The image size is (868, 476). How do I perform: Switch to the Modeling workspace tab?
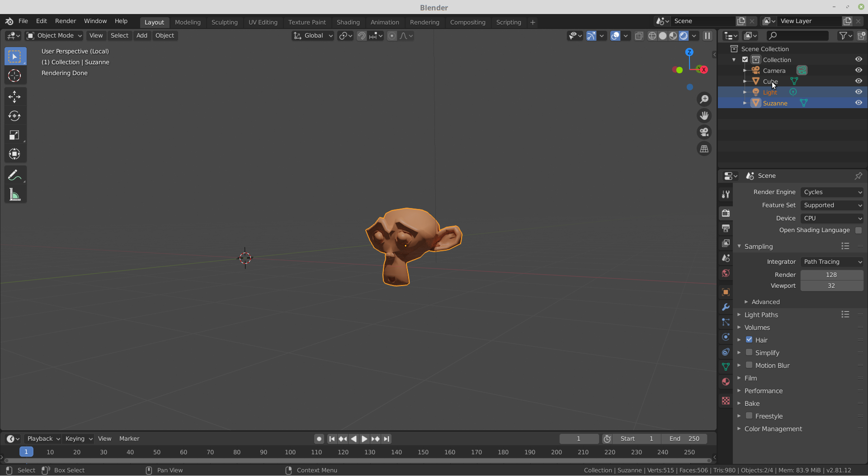click(188, 22)
